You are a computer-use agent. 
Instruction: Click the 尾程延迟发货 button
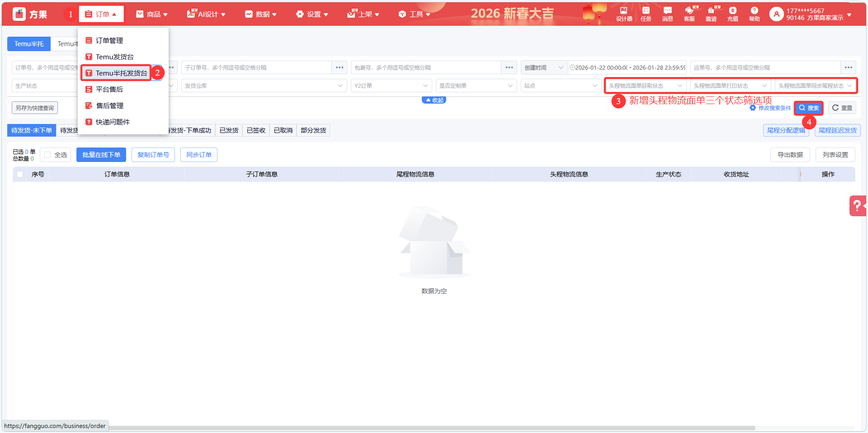click(838, 130)
